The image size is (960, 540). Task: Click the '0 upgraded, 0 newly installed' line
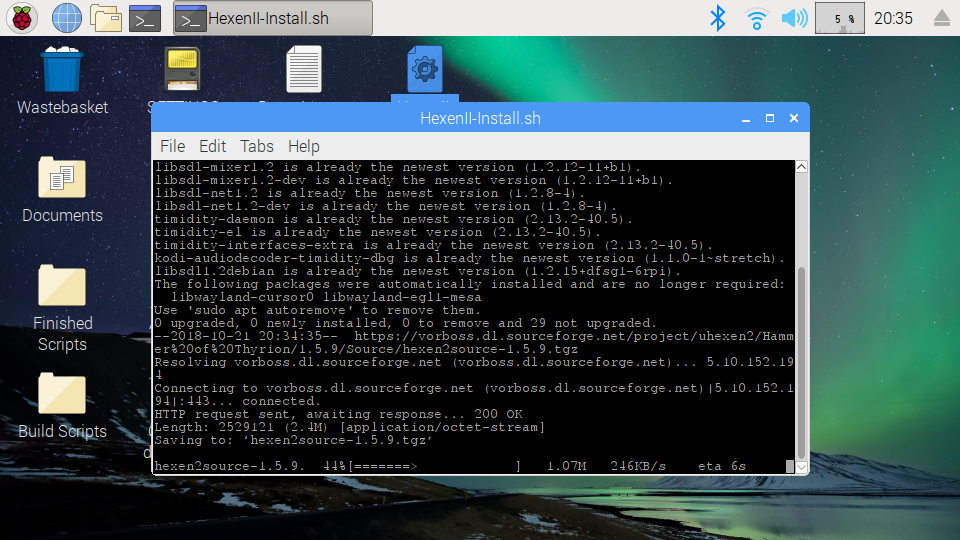coord(405,323)
